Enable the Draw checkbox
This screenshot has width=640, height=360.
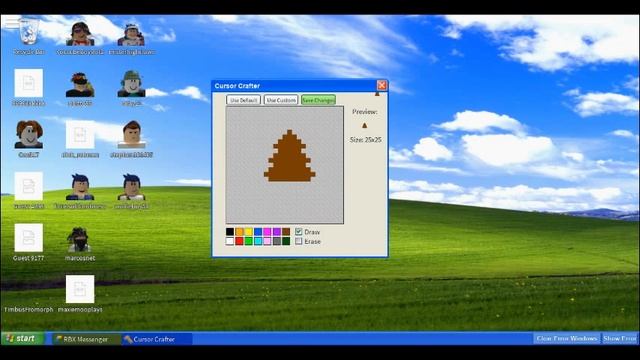298,231
